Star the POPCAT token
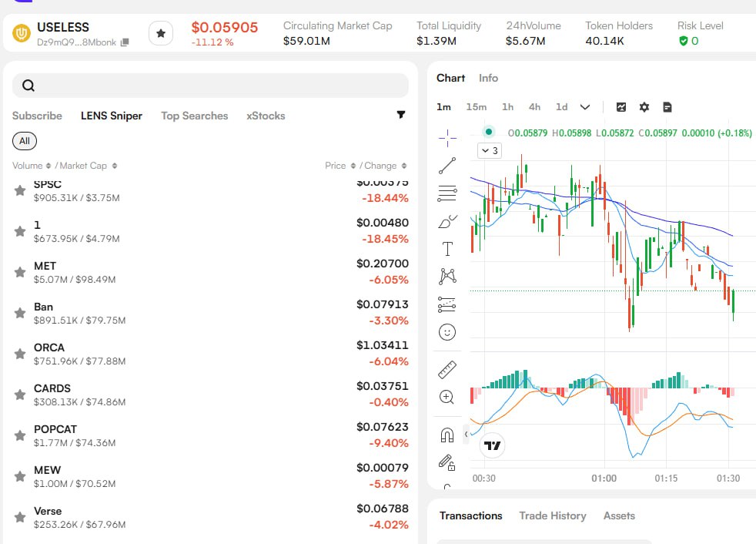The width and height of the screenshot is (756, 544). [20, 435]
